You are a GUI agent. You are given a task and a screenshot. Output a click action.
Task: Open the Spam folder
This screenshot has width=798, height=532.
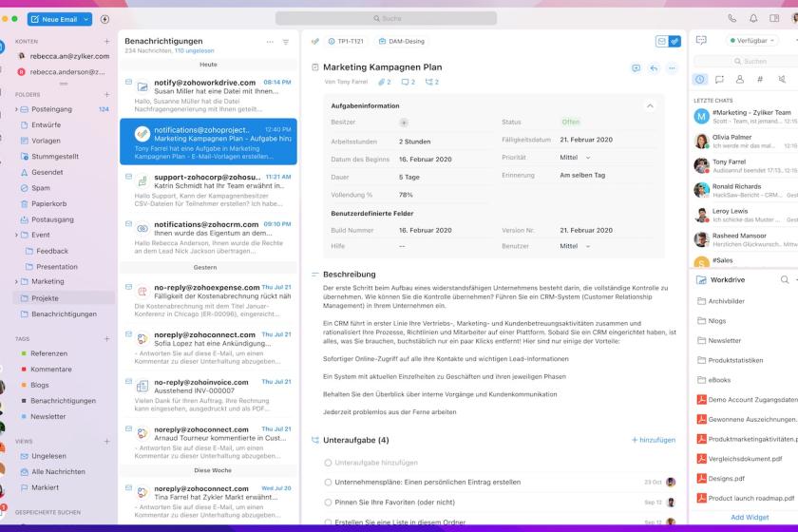[x=40, y=188]
